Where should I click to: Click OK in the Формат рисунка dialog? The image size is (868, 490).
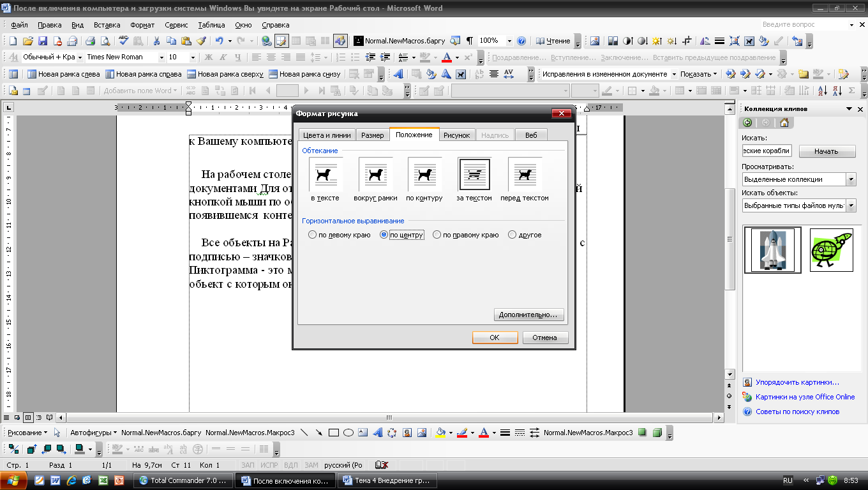click(x=495, y=338)
